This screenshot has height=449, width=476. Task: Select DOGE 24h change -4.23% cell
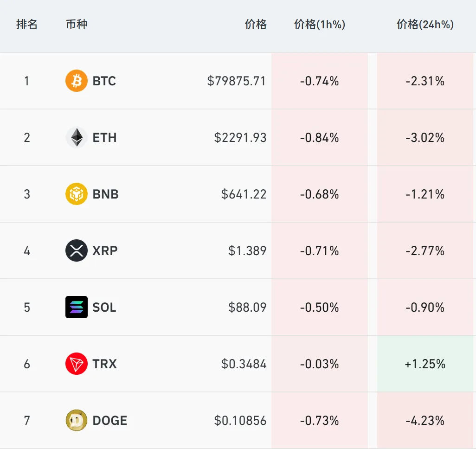pyautogui.click(x=425, y=420)
